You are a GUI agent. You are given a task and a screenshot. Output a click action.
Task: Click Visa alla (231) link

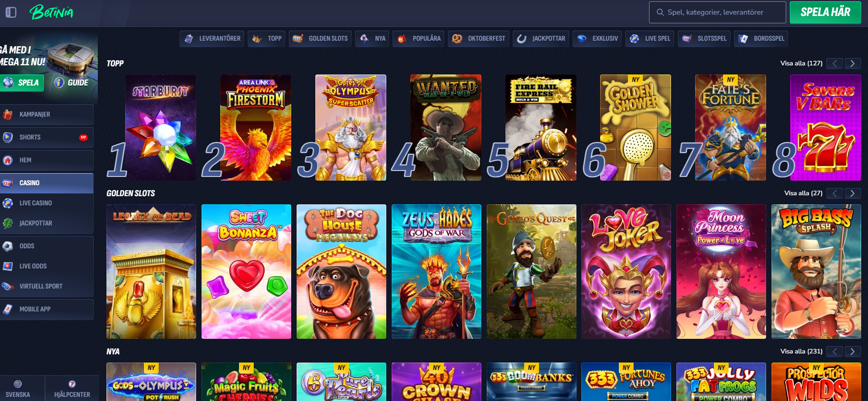(801, 352)
